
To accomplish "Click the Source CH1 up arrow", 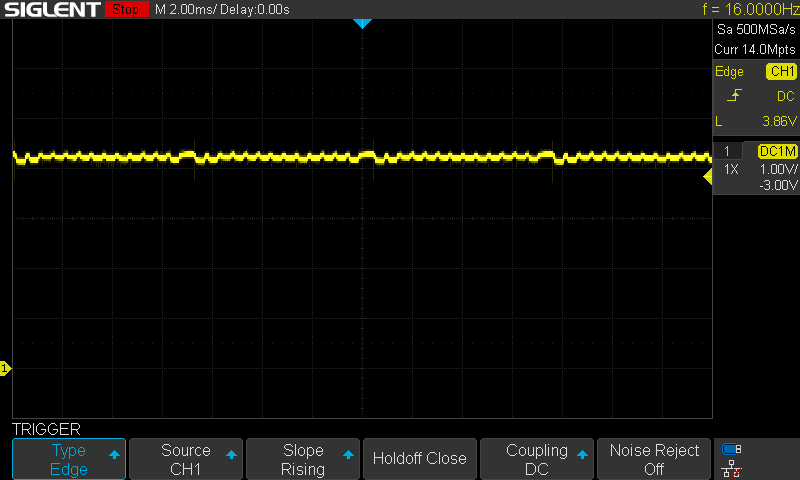I will click(x=231, y=454).
